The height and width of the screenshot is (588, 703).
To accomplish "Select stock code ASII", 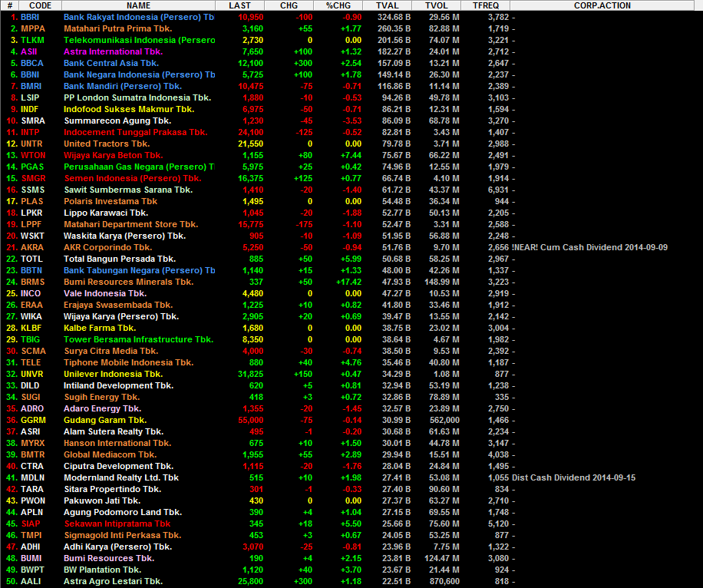I will (28, 51).
